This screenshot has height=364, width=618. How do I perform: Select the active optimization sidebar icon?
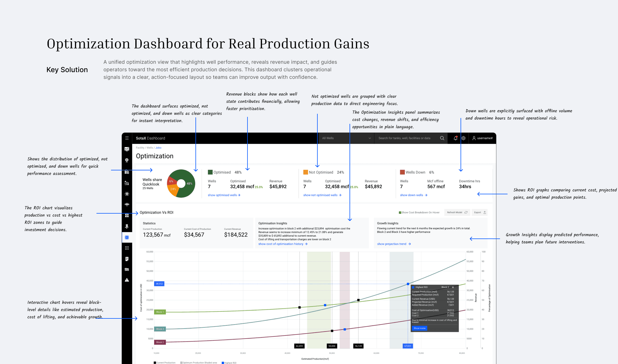point(127,237)
